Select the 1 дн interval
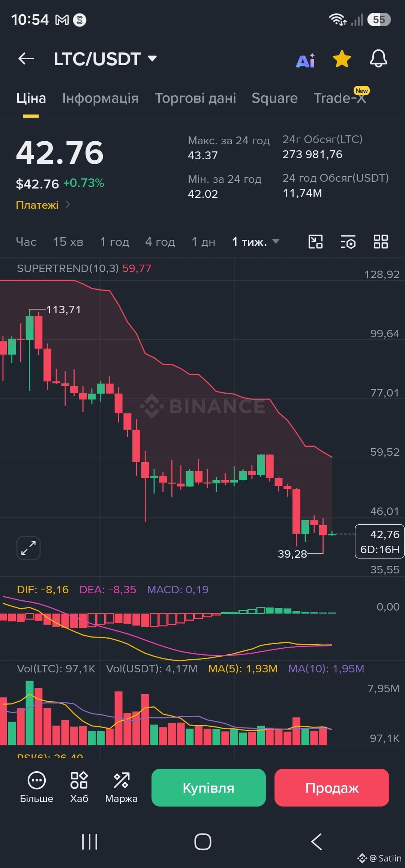 click(x=203, y=242)
